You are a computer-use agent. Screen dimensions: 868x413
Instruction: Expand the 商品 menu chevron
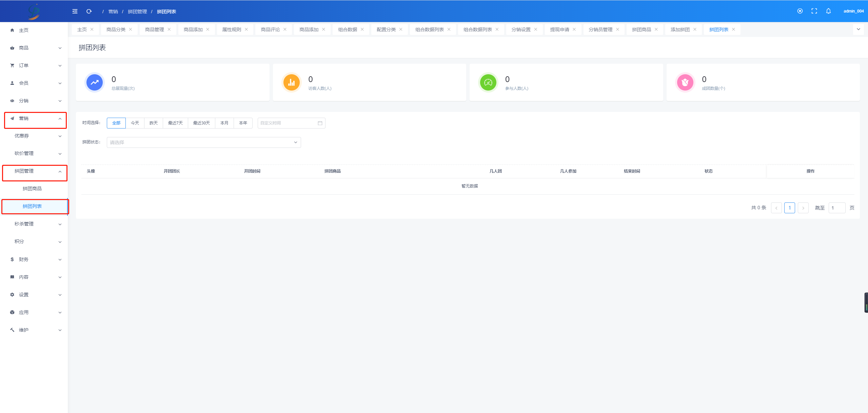point(60,48)
